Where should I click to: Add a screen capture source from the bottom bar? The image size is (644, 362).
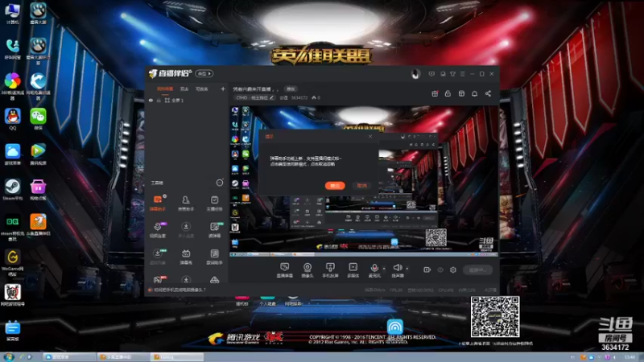[284, 269]
